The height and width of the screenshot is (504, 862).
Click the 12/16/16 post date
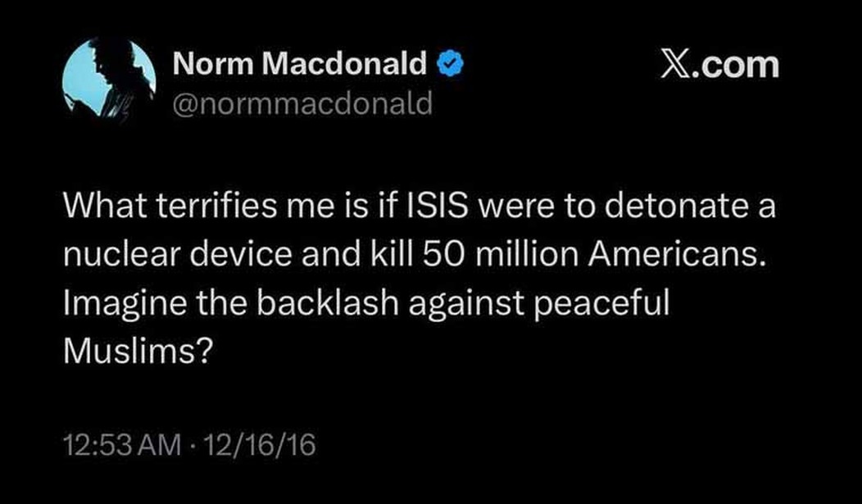pyautogui.click(x=262, y=447)
